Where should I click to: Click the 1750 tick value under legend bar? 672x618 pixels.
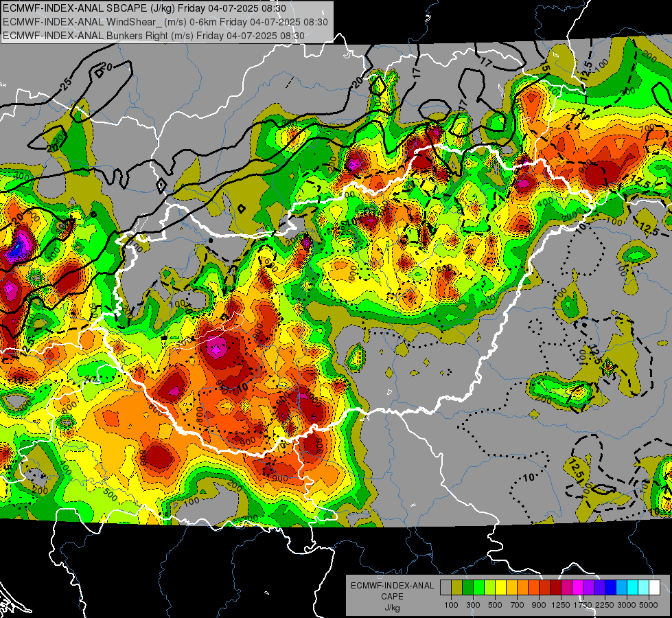583,605
